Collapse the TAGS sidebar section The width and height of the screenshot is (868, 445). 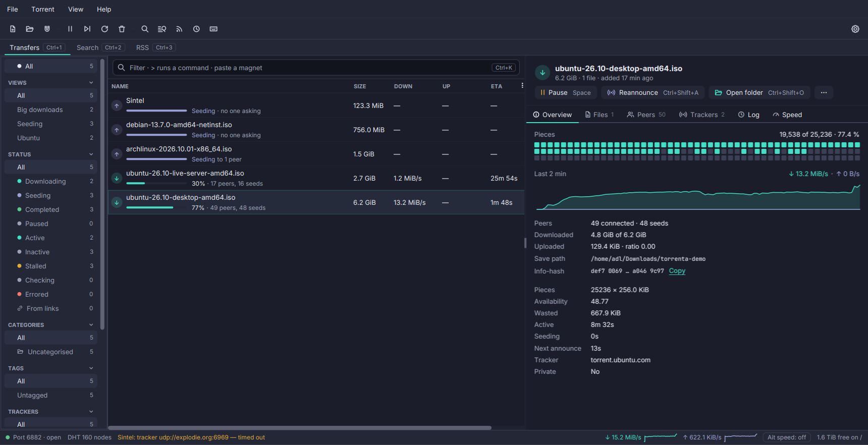coord(91,368)
